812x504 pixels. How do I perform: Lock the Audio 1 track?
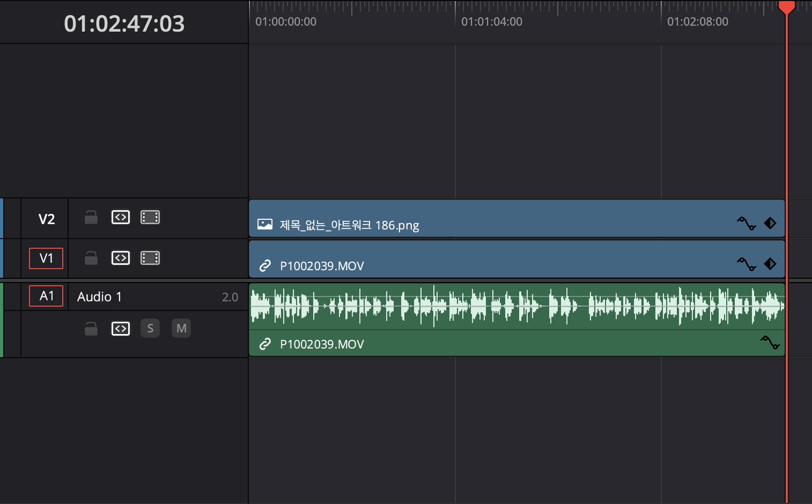point(91,329)
